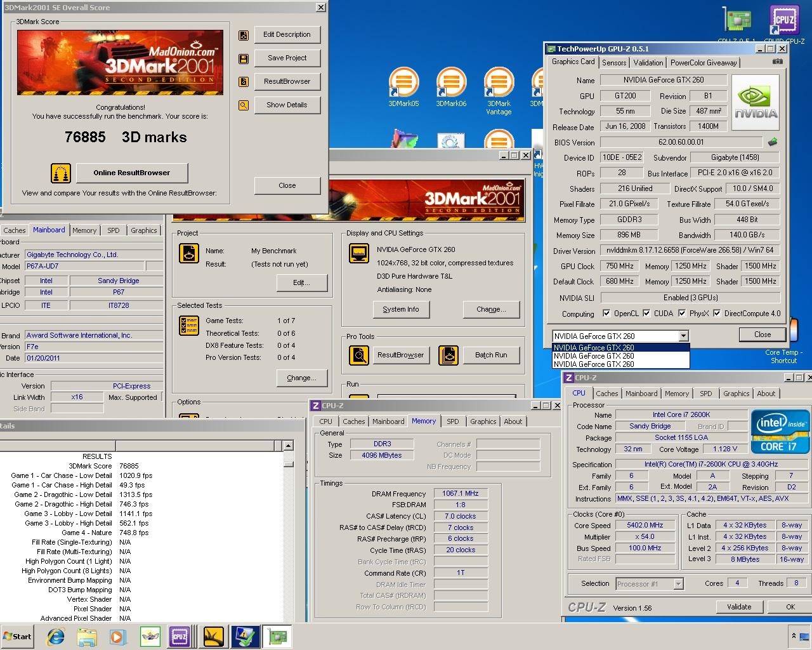Click the Show Details magnifier icon
812x650 pixels.
coord(243,105)
